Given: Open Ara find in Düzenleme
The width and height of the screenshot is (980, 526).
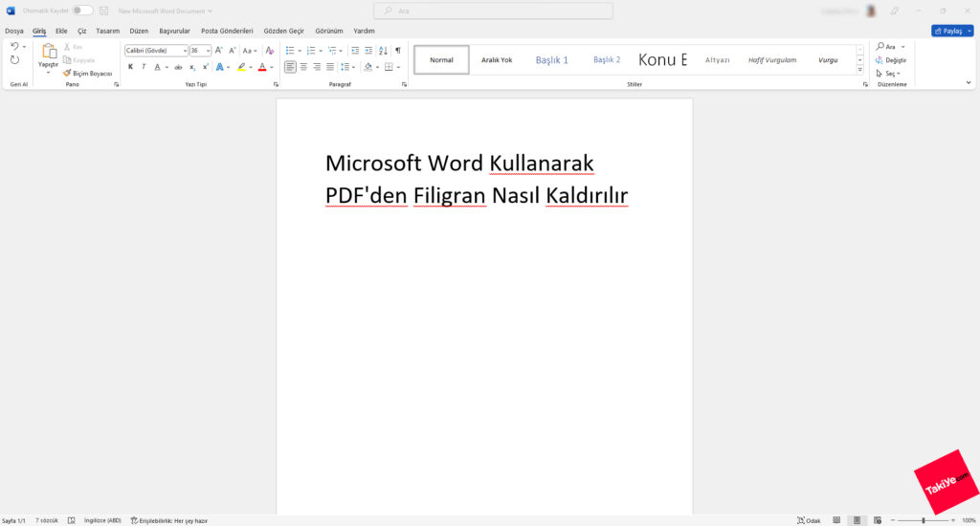Looking at the screenshot, I should 890,47.
